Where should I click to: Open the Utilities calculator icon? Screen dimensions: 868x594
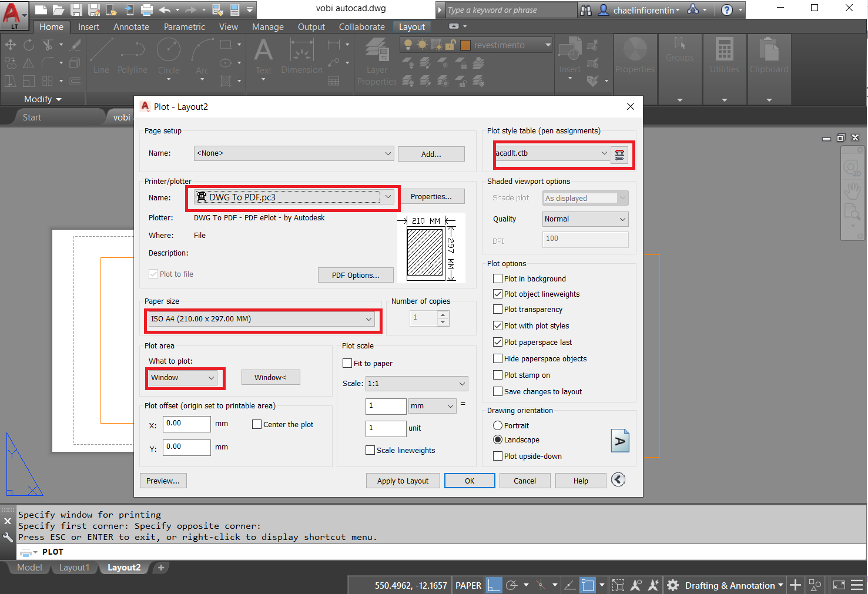(x=725, y=56)
